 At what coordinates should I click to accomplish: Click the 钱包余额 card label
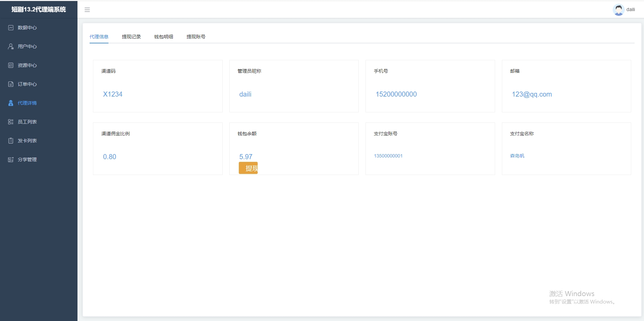pos(247,134)
